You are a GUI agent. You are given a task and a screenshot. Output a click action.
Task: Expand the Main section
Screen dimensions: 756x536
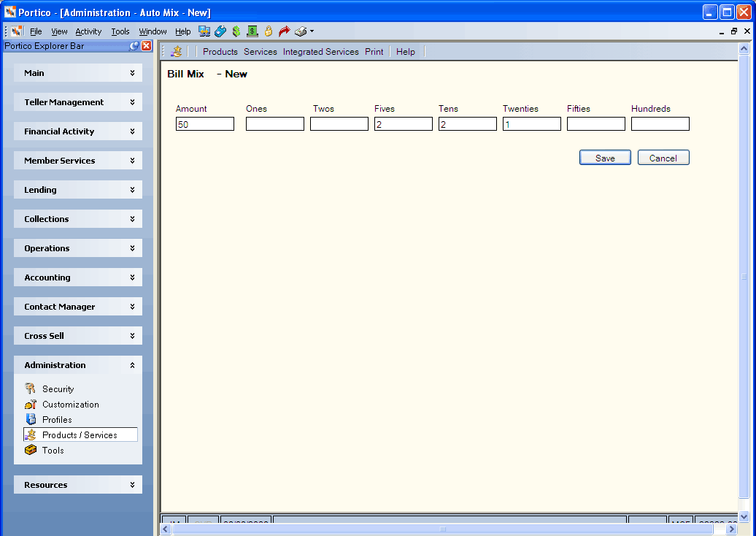(78, 73)
